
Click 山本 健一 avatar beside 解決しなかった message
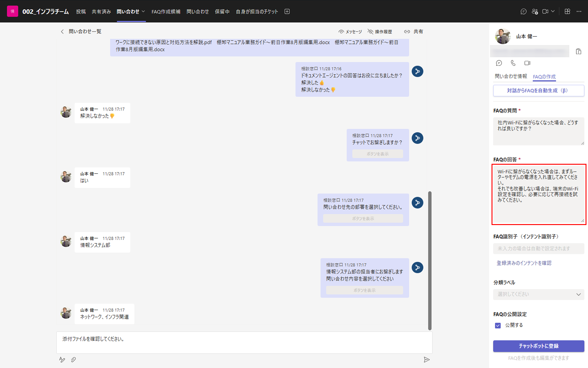tap(66, 112)
